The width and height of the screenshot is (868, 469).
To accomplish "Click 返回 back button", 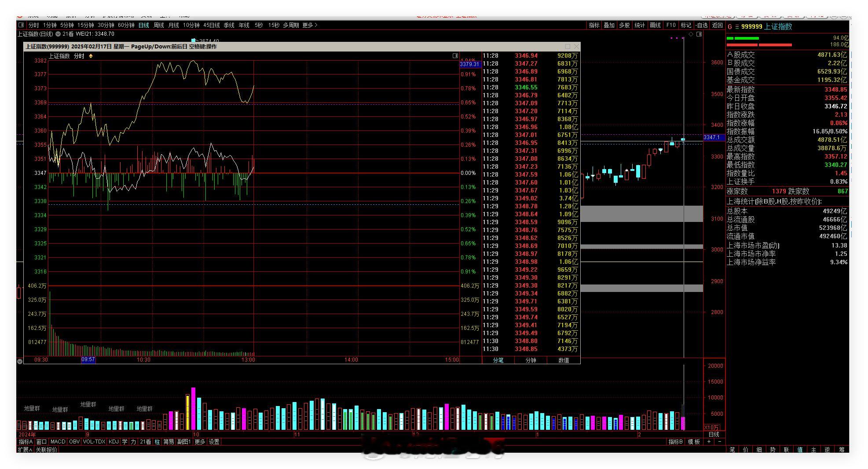I will 718,25.
